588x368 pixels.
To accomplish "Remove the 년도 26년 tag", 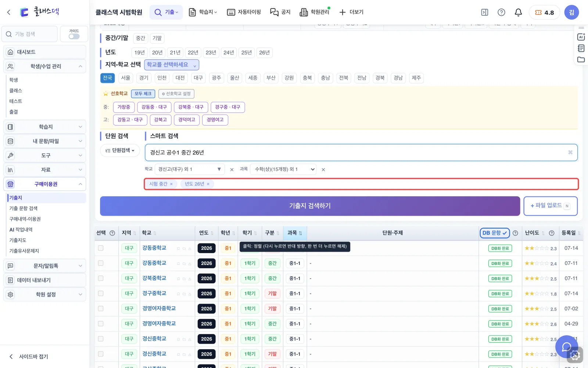I will coord(208,184).
